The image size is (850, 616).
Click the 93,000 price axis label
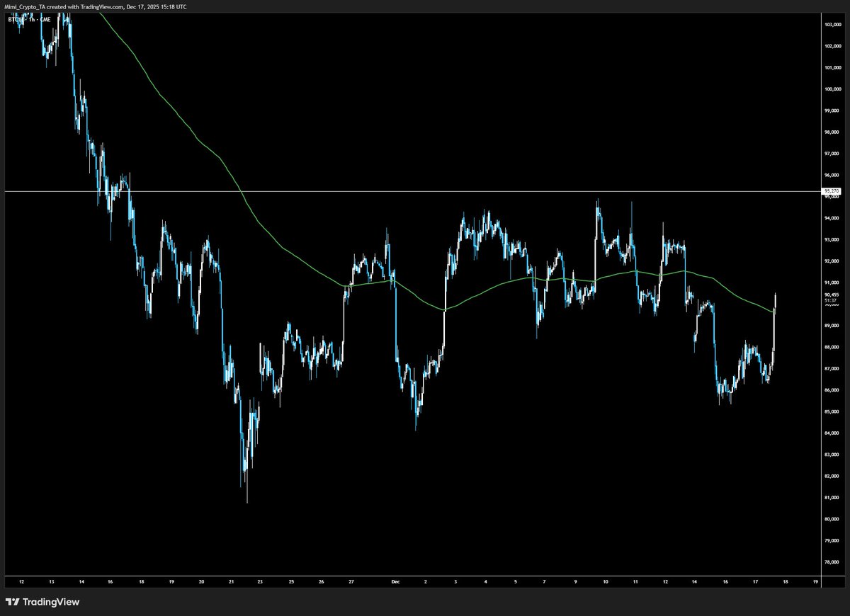tap(832, 240)
